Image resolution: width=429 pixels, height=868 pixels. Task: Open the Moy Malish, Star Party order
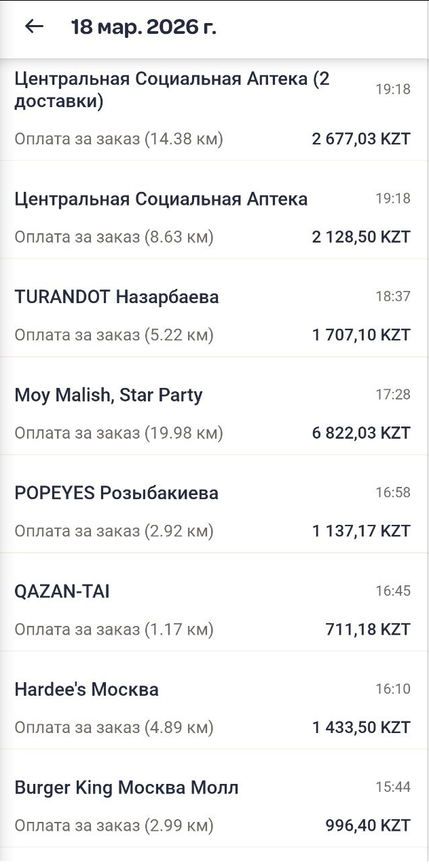(214, 406)
